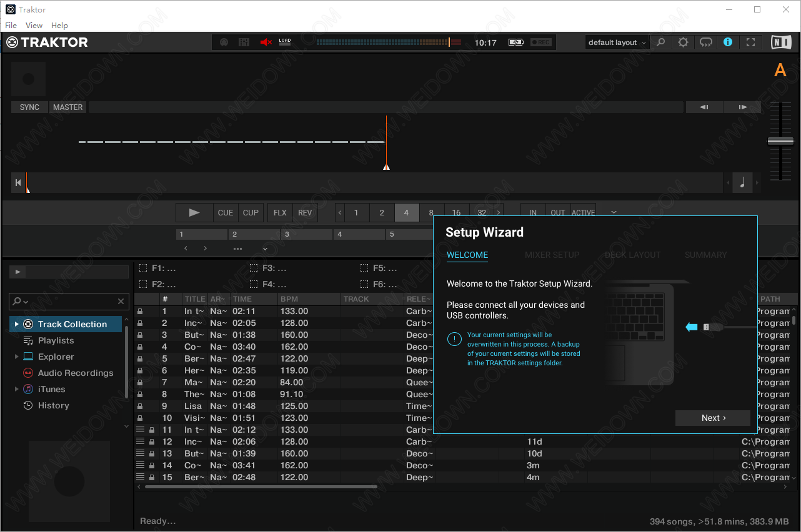Click the preview player play icon
This screenshot has height=532, width=801.
(x=17, y=272)
